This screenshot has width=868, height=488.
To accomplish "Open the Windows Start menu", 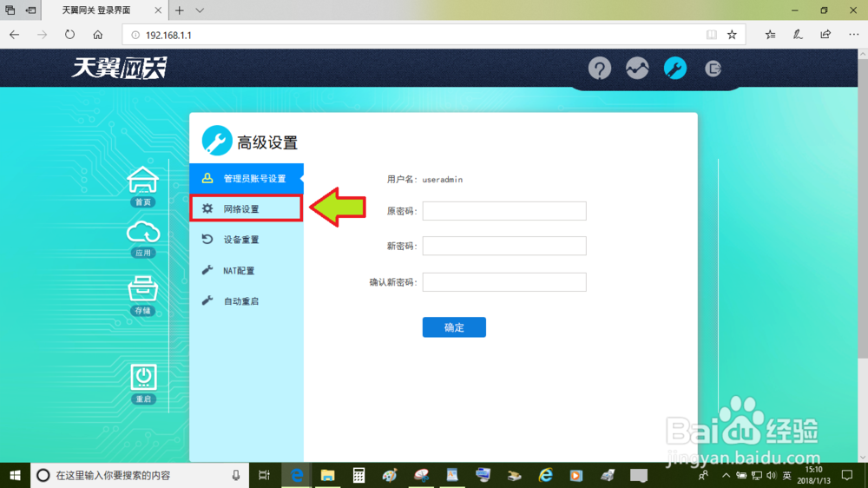I will [15, 475].
